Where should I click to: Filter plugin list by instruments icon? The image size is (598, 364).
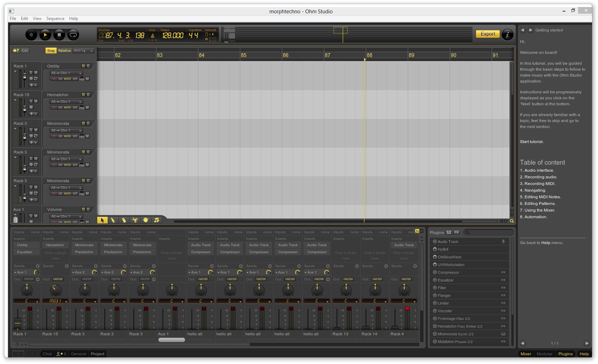(x=449, y=232)
